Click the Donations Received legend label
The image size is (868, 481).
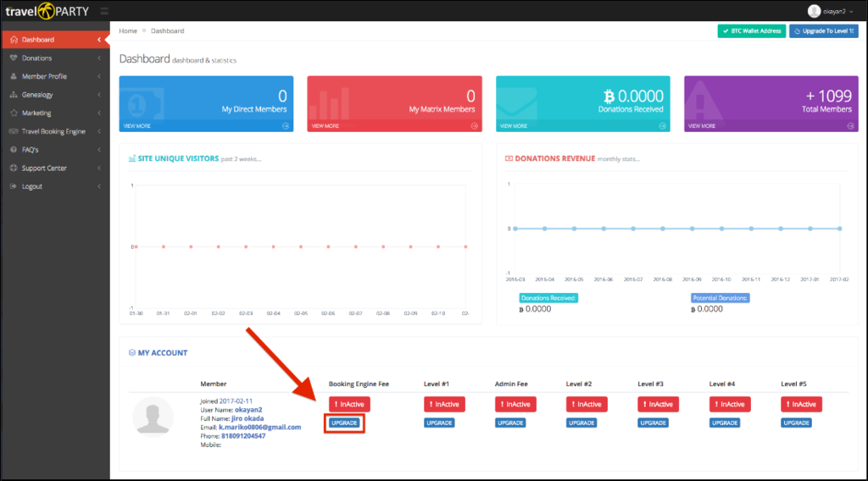[x=548, y=298]
